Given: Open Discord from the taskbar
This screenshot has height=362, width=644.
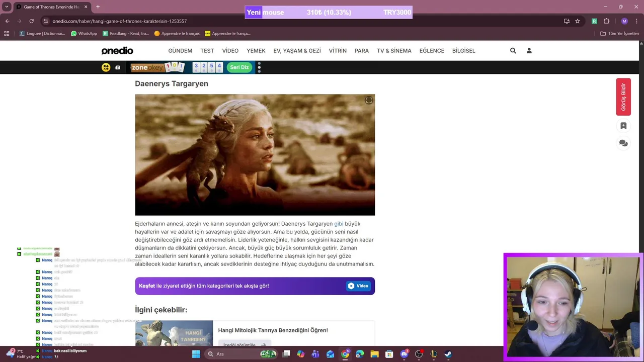Looking at the screenshot, I should point(404,354).
